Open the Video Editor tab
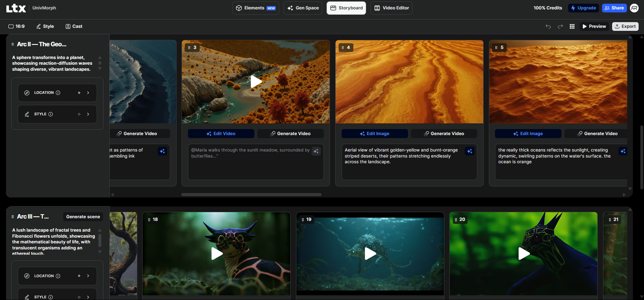 point(391,8)
